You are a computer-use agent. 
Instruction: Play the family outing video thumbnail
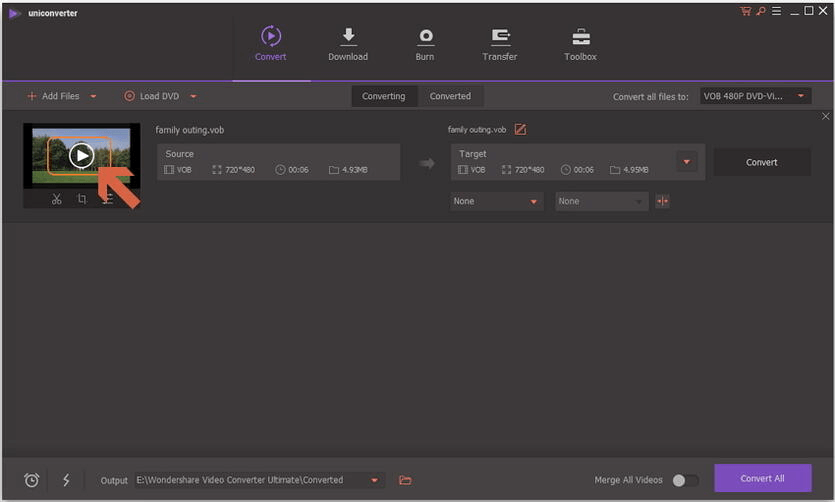tap(81, 155)
